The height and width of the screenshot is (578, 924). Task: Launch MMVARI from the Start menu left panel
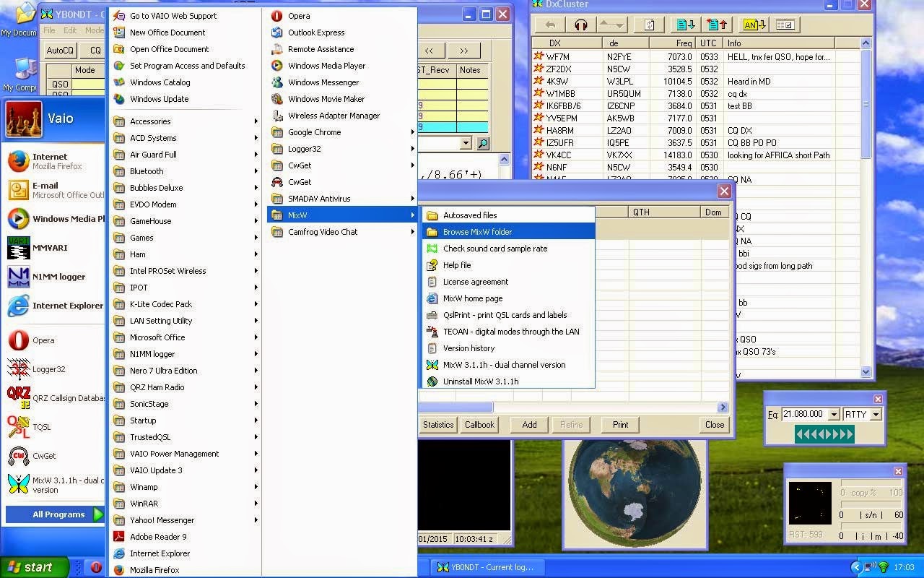point(54,248)
